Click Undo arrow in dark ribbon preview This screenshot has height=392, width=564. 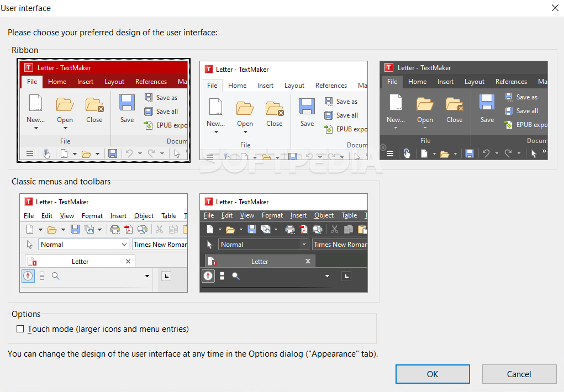pyautogui.click(x=486, y=153)
